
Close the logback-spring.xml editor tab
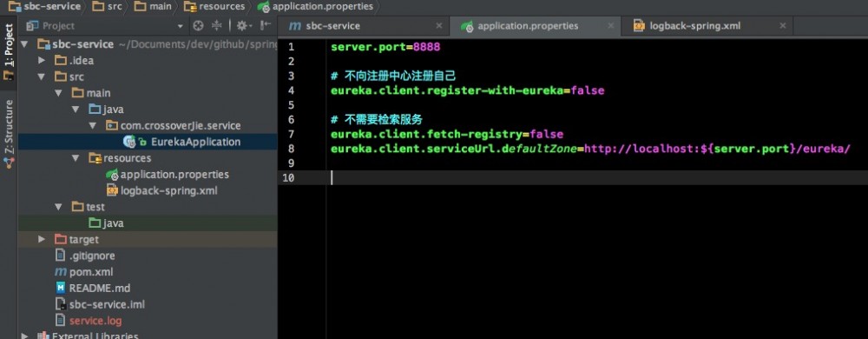783,25
